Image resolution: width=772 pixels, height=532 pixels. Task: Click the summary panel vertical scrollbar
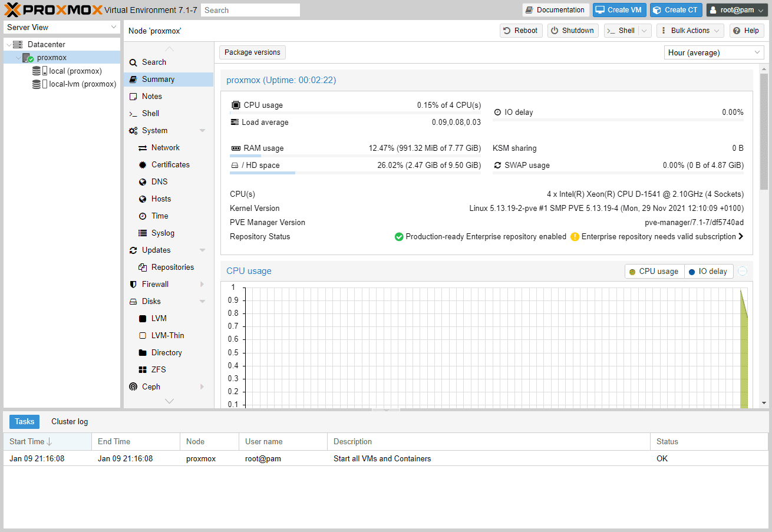(x=764, y=131)
